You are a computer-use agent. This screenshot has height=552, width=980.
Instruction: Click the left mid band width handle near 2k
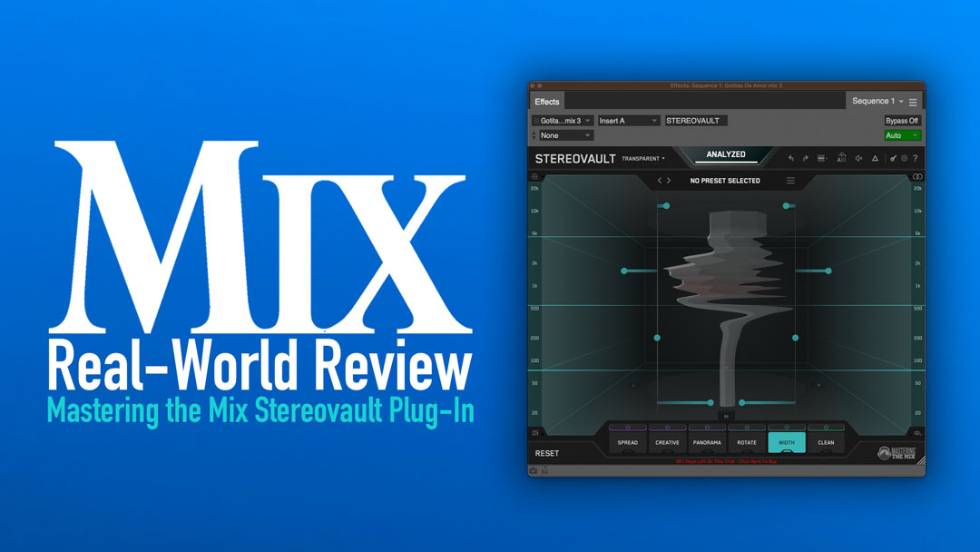pyautogui.click(x=623, y=271)
